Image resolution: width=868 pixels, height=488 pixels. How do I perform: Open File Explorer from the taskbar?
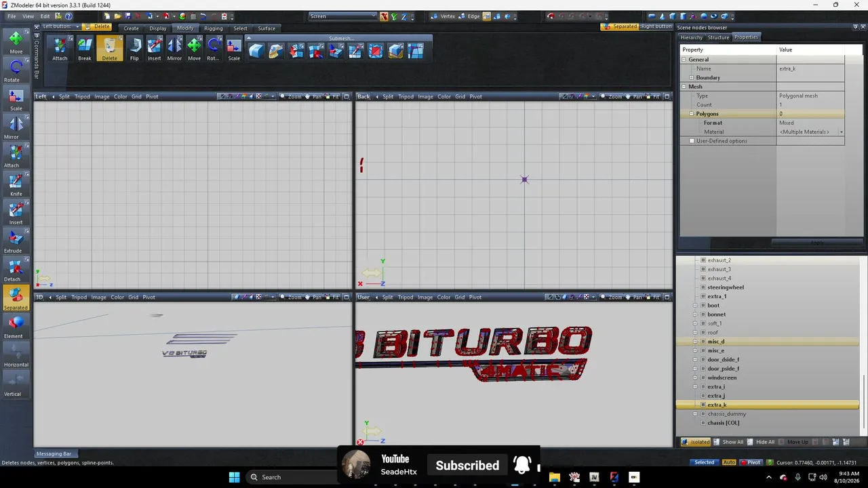tap(555, 477)
